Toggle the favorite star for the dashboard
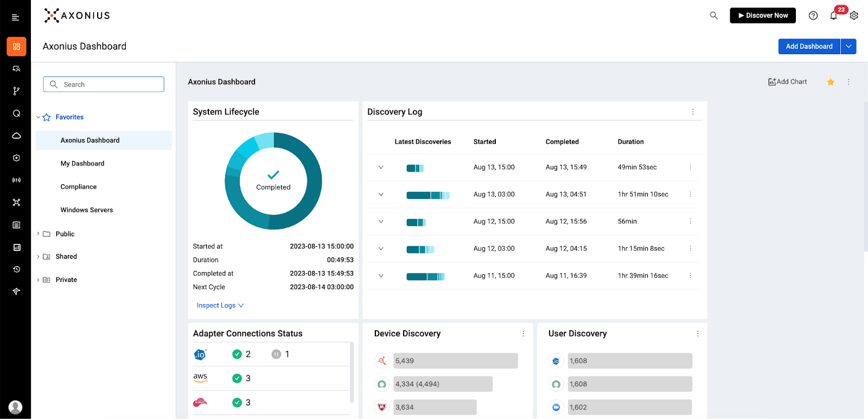Viewport: 868px width, 419px height. pyautogui.click(x=831, y=82)
